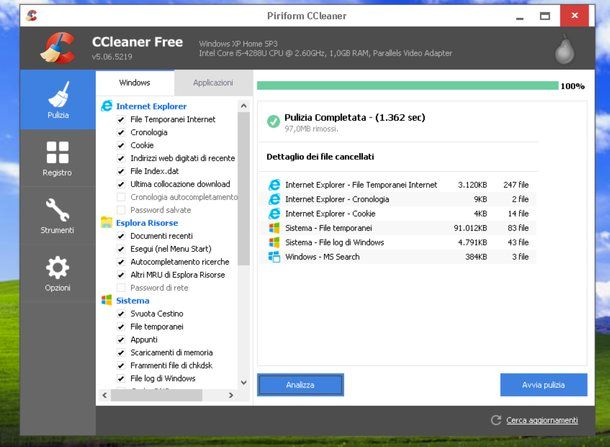
Task: Select the Windows - MS Search result row
Action: click(x=401, y=257)
